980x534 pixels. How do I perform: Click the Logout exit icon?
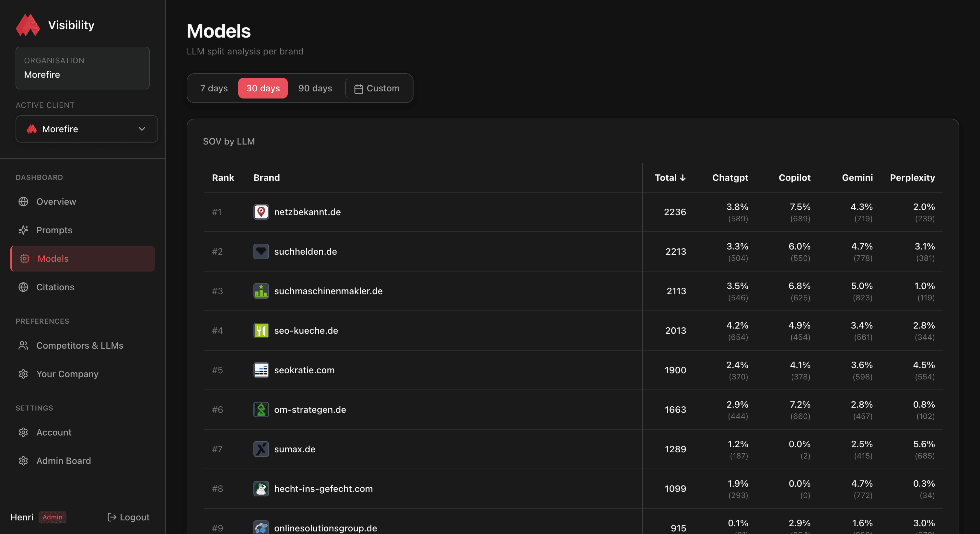click(x=111, y=517)
